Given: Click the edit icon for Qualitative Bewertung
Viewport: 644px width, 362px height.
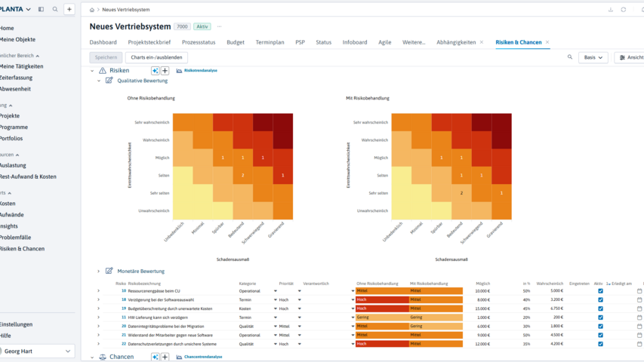Looking at the screenshot, I should pyautogui.click(x=109, y=81).
